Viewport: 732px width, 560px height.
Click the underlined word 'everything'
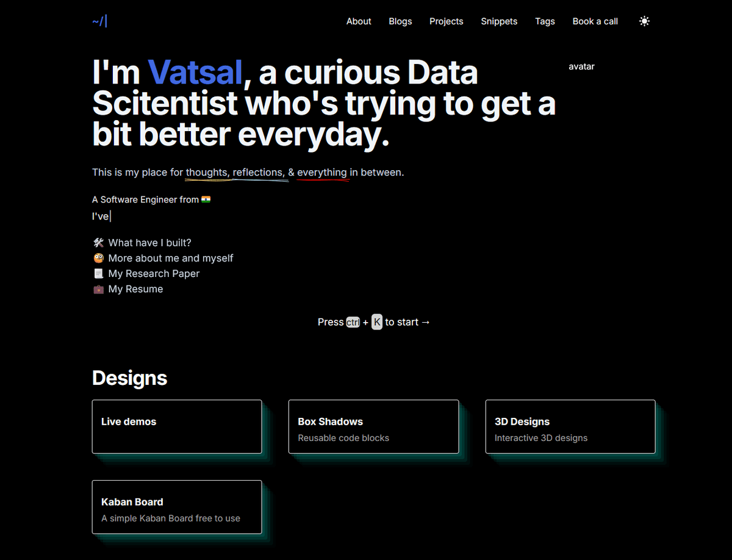pyautogui.click(x=322, y=173)
